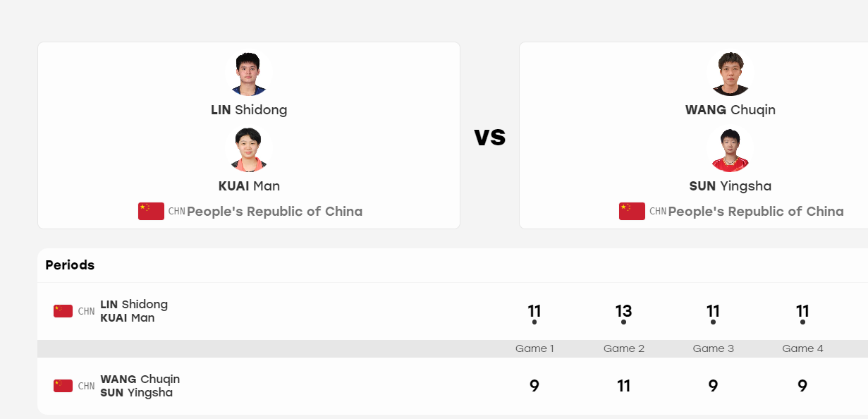Select the Game 1 column label
The height and width of the screenshot is (419, 868).
coord(534,348)
